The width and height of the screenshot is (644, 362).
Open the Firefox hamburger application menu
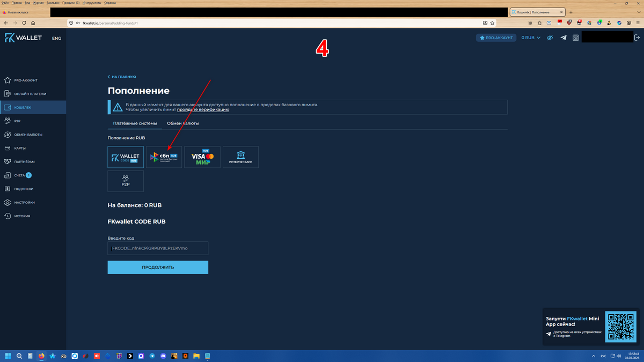coord(637,23)
